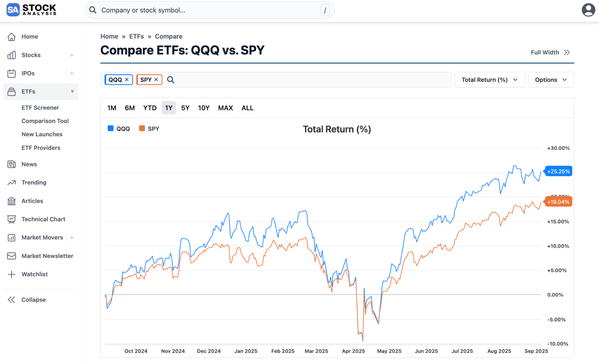This screenshot has height=364, width=599.
Task: Open ETF Providers in sidebar
Action: tap(41, 148)
